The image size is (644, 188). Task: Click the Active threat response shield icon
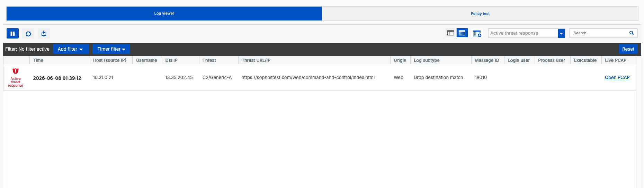click(16, 71)
